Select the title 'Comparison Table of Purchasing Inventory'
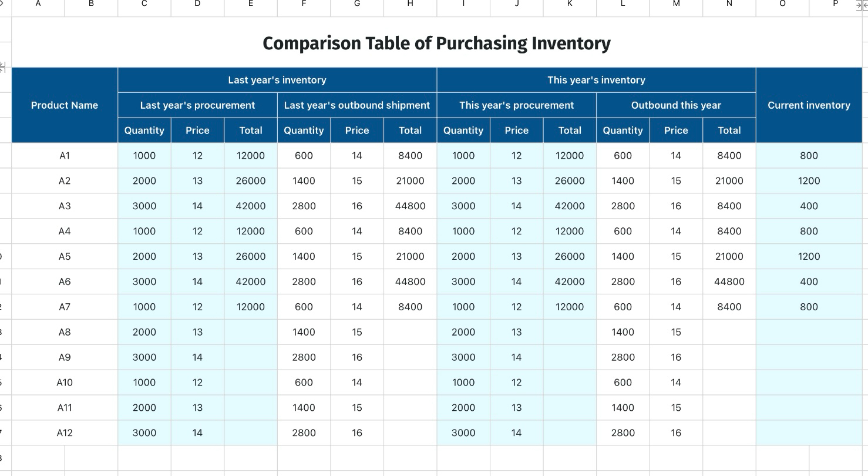This screenshot has width=868, height=476. point(436,43)
